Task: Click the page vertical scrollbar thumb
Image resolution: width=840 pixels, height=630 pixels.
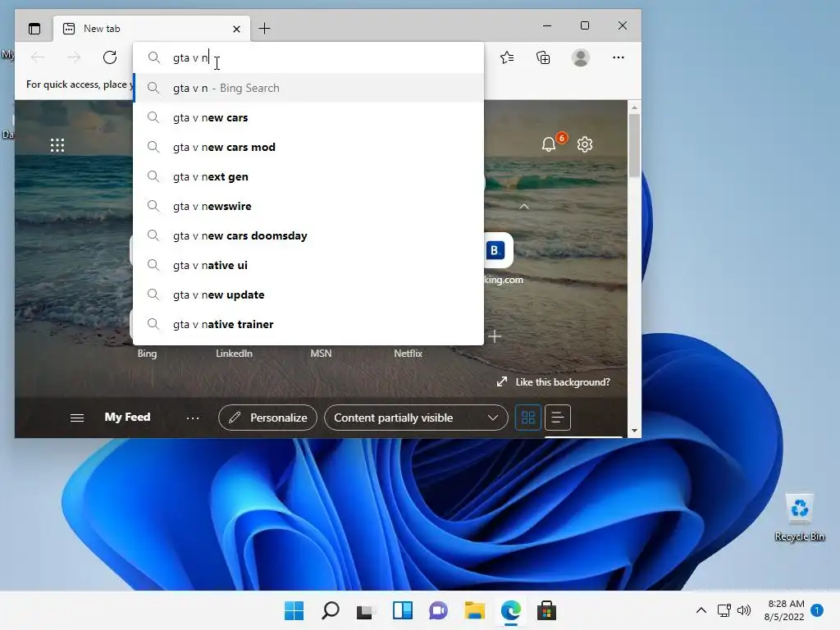Action: [x=634, y=145]
